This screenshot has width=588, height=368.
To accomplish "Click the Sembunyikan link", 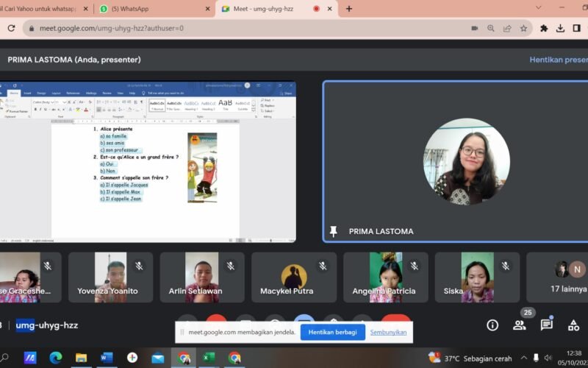I will pos(387,332).
